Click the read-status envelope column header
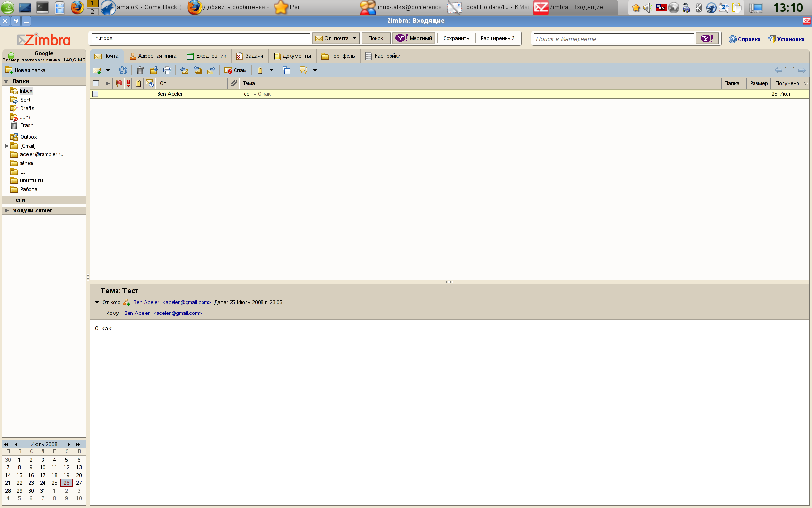This screenshot has width=812, height=508. tap(150, 83)
